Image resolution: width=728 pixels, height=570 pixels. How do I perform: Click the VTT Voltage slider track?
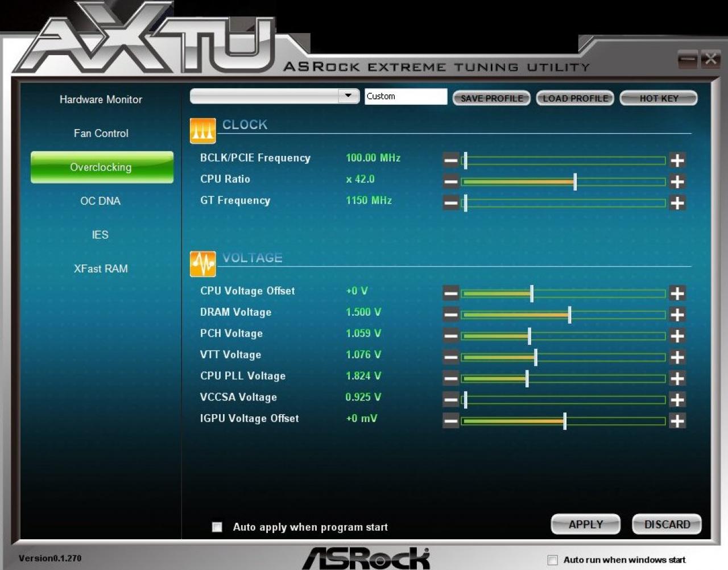point(563,357)
